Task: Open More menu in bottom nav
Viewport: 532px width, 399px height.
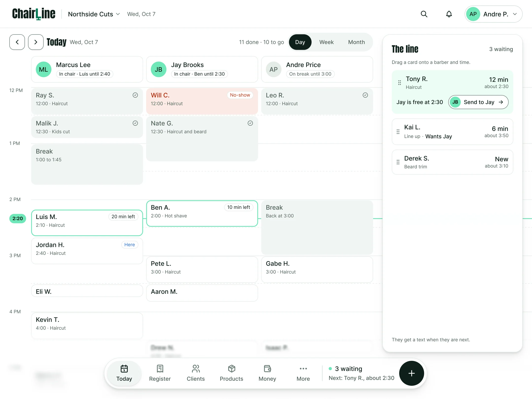Action: pyautogui.click(x=303, y=373)
